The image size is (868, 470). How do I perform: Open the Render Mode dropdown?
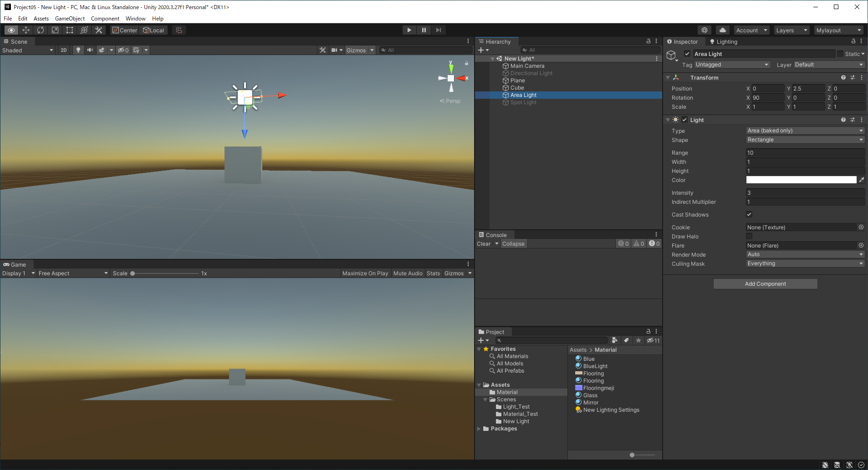click(x=805, y=254)
